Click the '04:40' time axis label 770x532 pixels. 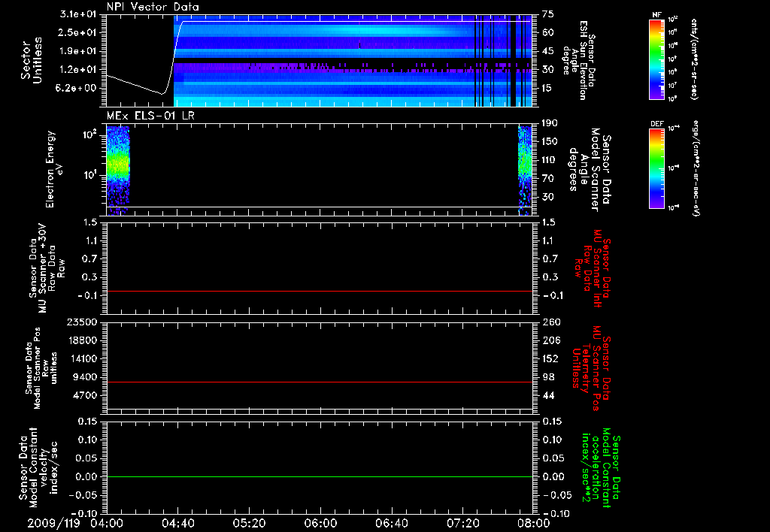[x=177, y=523]
